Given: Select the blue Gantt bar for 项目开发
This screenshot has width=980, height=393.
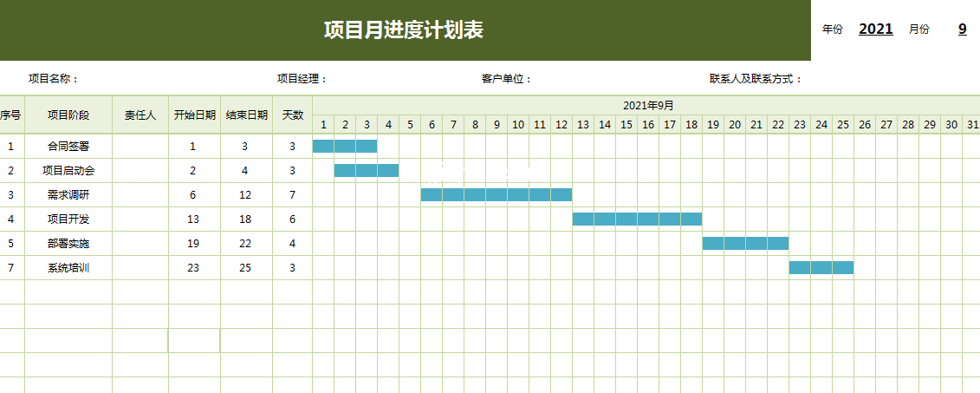Looking at the screenshot, I should tap(637, 219).
